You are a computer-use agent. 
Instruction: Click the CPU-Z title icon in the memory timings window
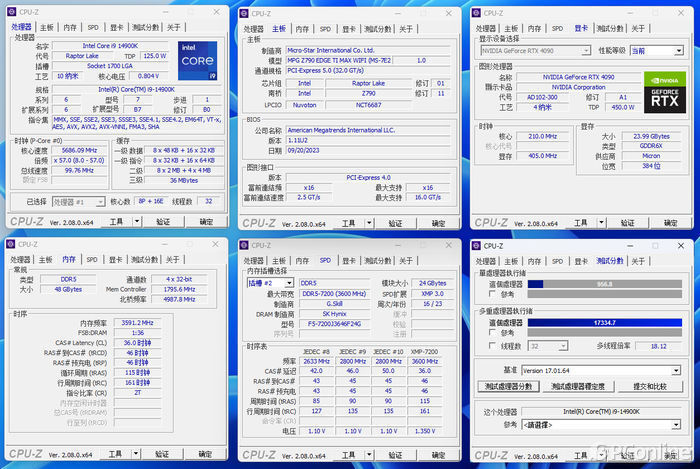coord(11,244)
